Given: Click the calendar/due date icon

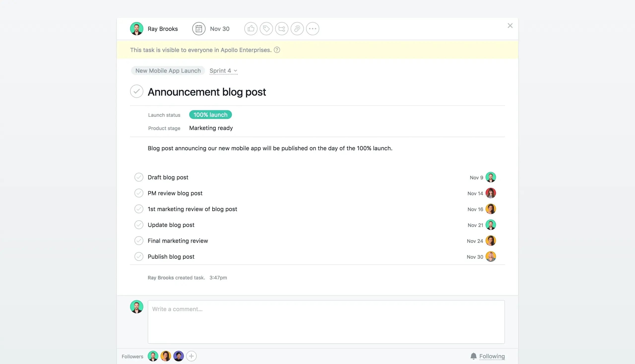Looking at the screenshot, I should pyautogui.click(x=199, y=28).
